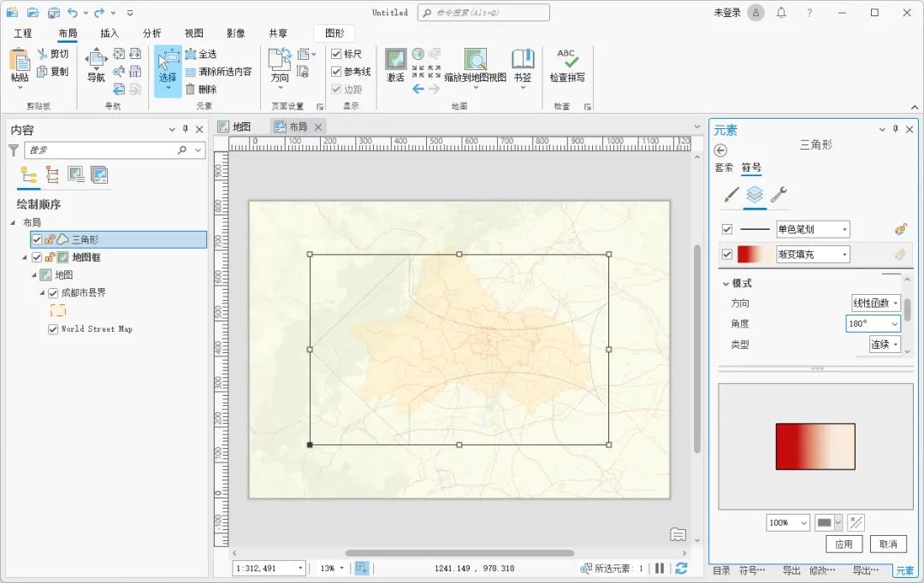Toggle the Rulers (标尺) checkbox

336,54
